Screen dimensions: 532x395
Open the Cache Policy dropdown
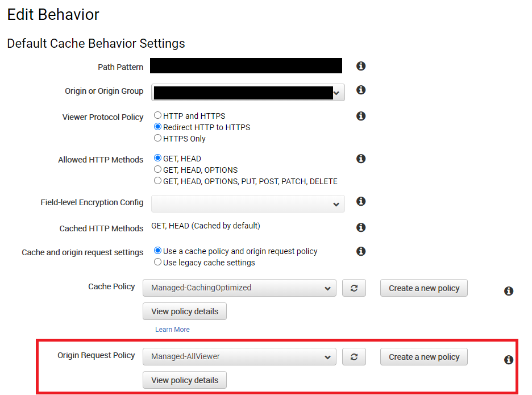pyautogui.click(x=239, y=288)
